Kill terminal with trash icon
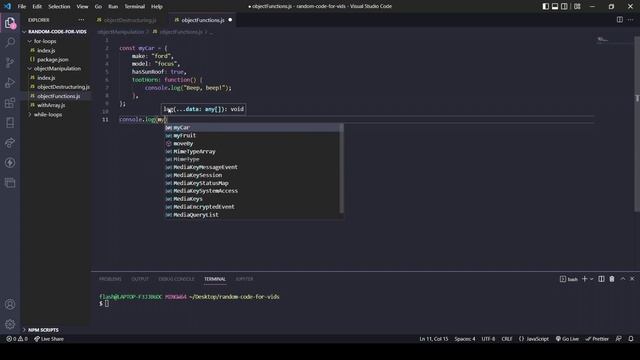This screenshot has height=360, width=640. click(612, 279)
